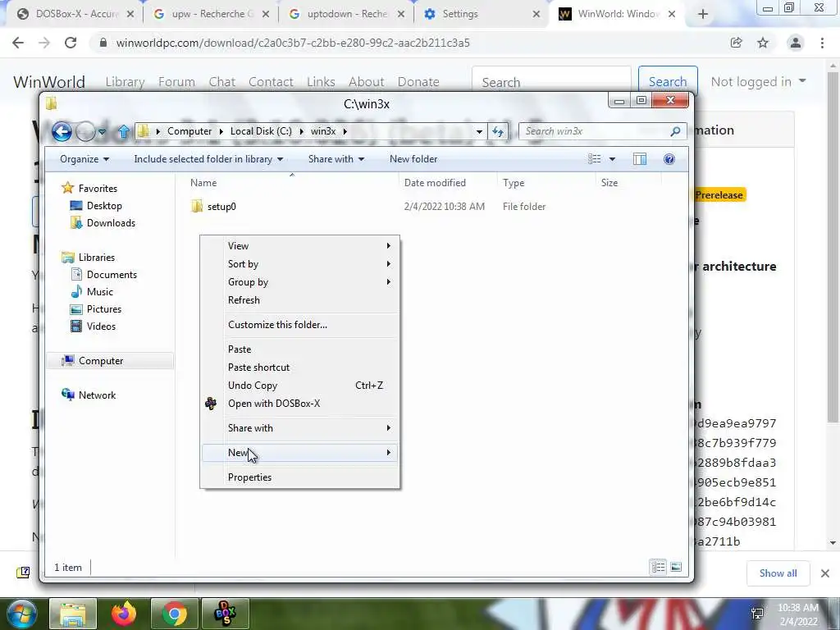
Task: Open the New submenu
Action: [300, 453]
